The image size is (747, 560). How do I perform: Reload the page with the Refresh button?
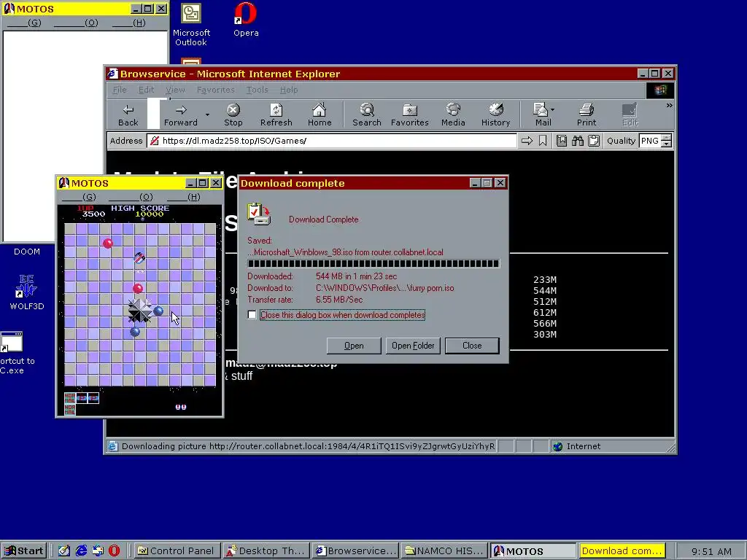point(276,115)
